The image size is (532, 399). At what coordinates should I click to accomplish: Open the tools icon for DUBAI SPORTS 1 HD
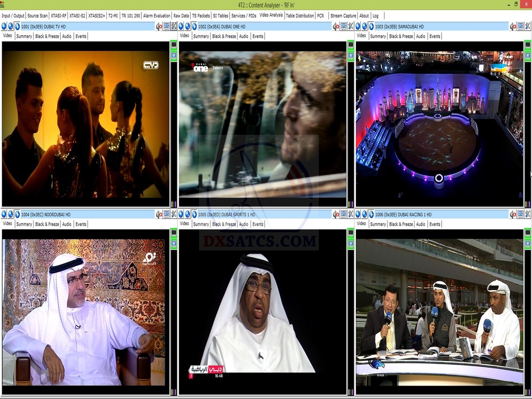click(x=351, y=215)
